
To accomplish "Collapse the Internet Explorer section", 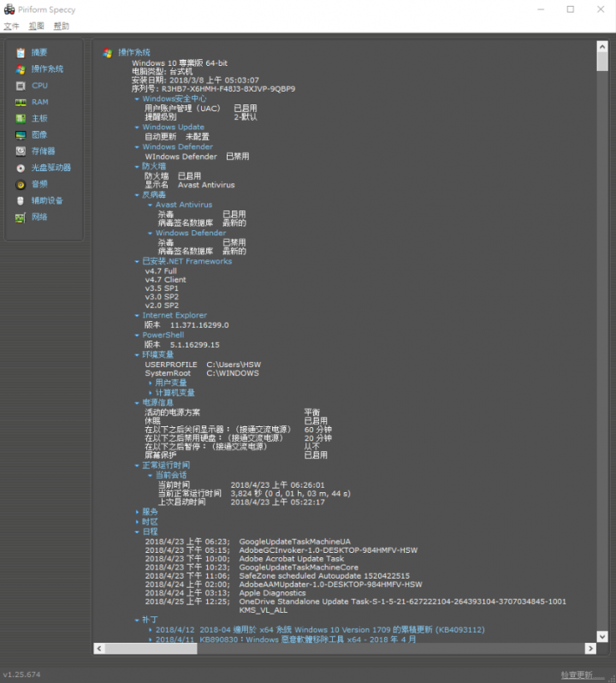I will [x=137, y=315].
